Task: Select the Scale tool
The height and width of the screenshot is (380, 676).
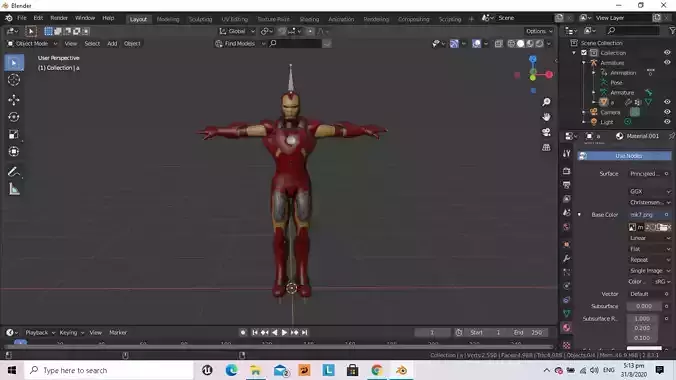Action: (x=14, y=134)
